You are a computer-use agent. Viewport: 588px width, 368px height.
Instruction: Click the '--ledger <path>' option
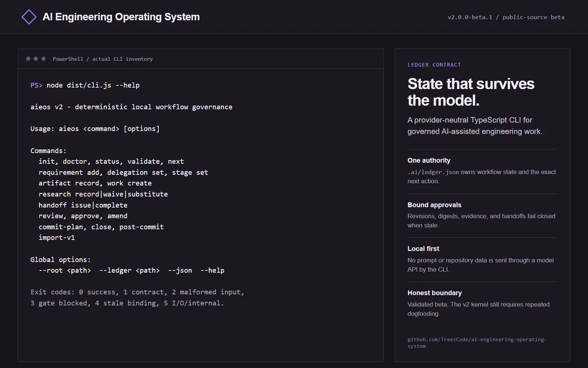click(129, 270)
